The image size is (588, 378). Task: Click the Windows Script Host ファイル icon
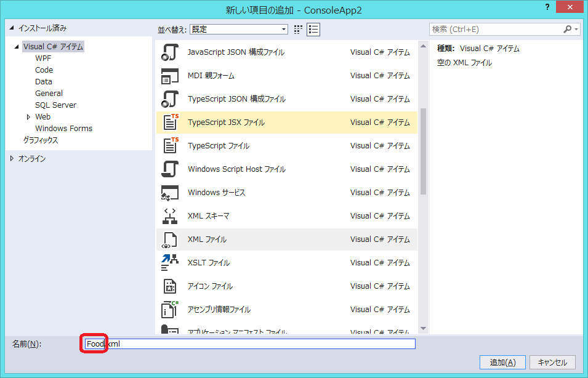tap(170, 169)
